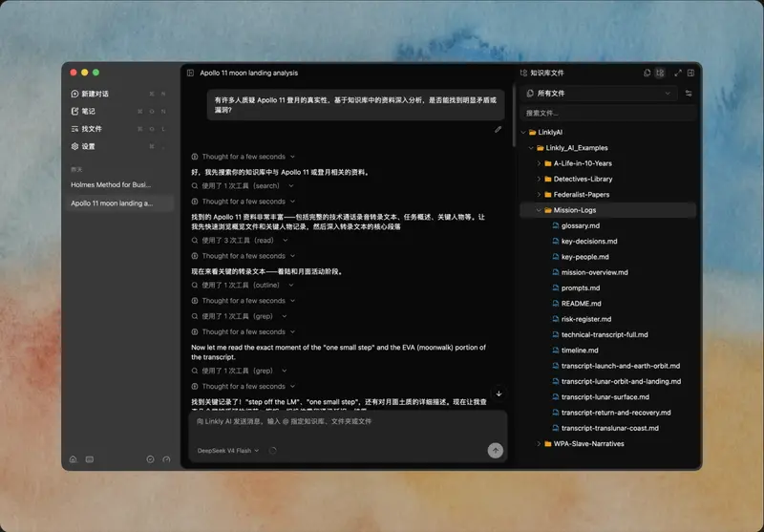Open 设置 settings in the sidebar
Screen dimensions: 764x532
119,146
